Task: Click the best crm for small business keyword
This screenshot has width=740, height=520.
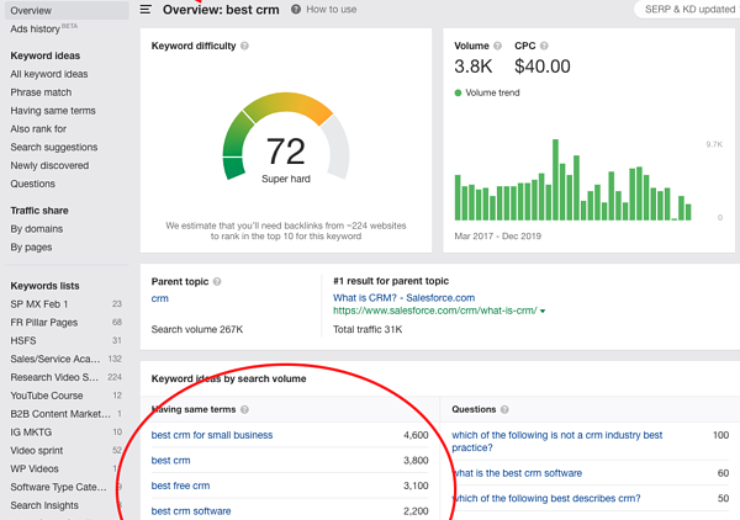Action: (x=212, y=435)
